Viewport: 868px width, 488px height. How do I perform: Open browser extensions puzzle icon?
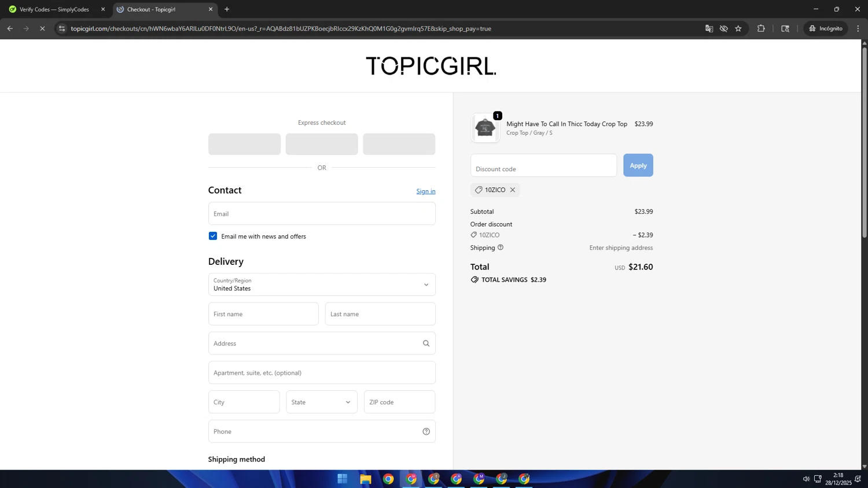[x=761, y=28]
